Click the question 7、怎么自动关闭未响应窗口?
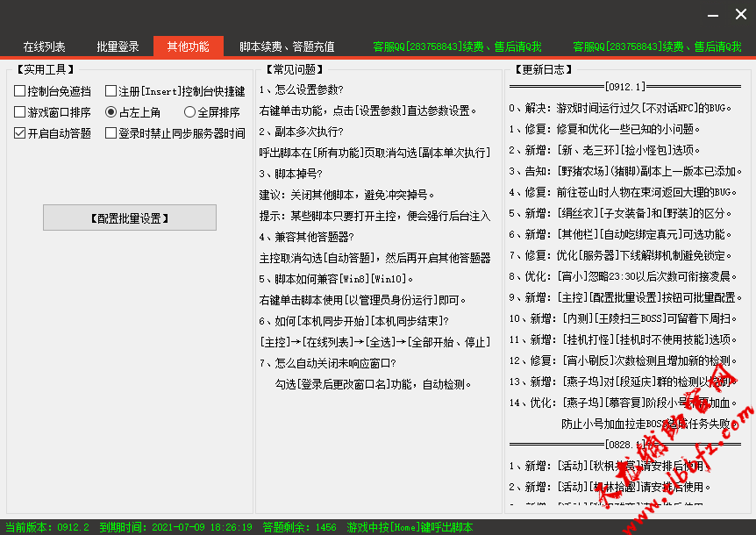The image size is (756, 535). (328, 363)
